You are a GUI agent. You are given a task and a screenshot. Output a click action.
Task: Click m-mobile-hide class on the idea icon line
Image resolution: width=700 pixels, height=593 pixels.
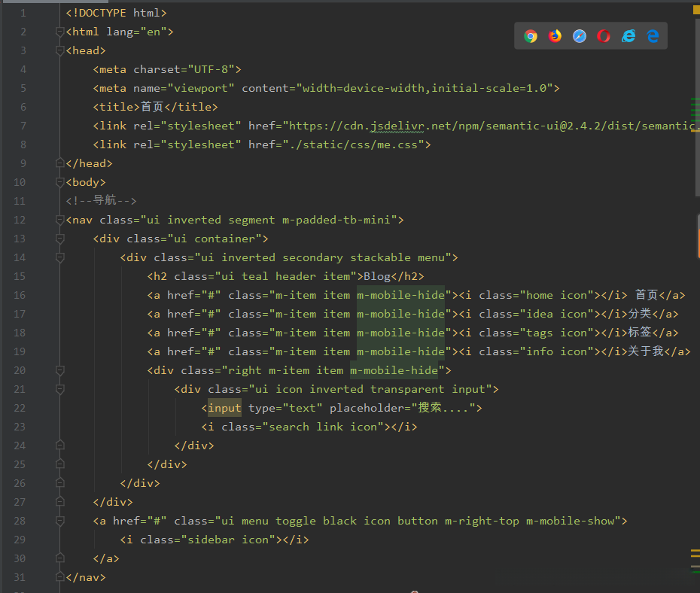[x=400, y=314]
